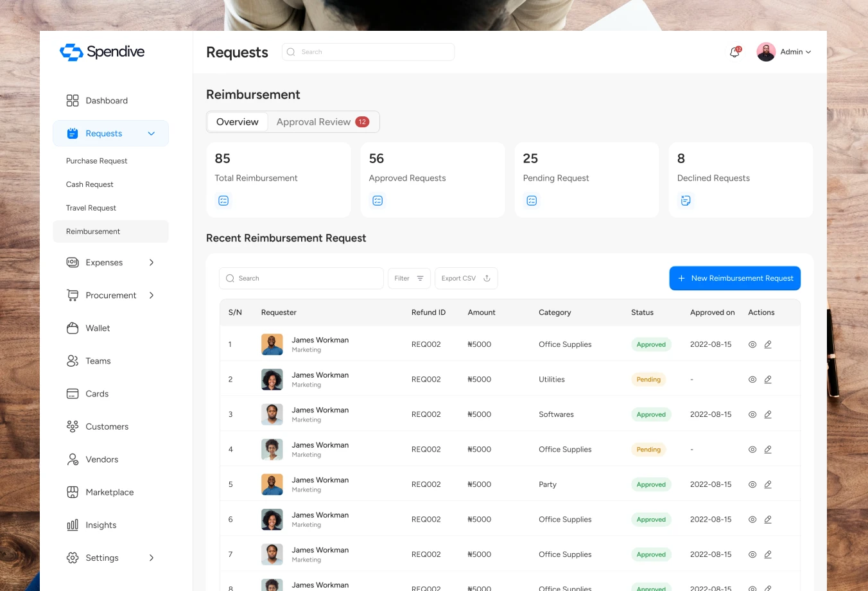Viewport: 868px width, 591px height.
Task: Switch to the Approval Review tab
Action: [322, 122]
